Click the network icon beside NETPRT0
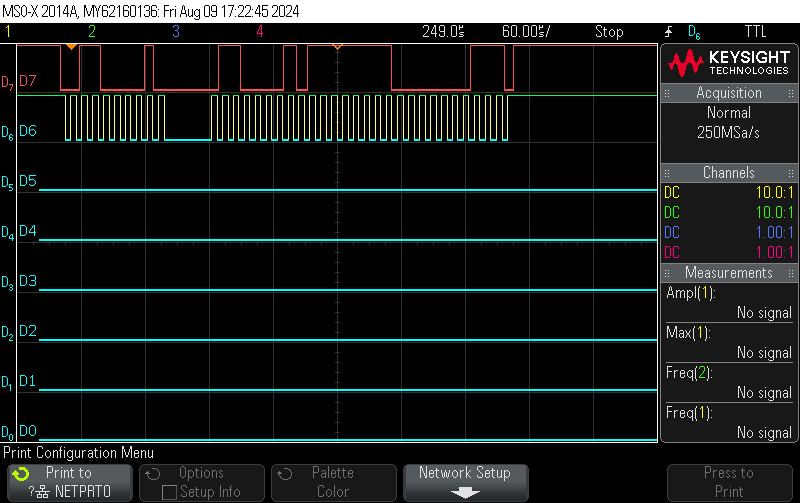 click(x=43, y=492)
